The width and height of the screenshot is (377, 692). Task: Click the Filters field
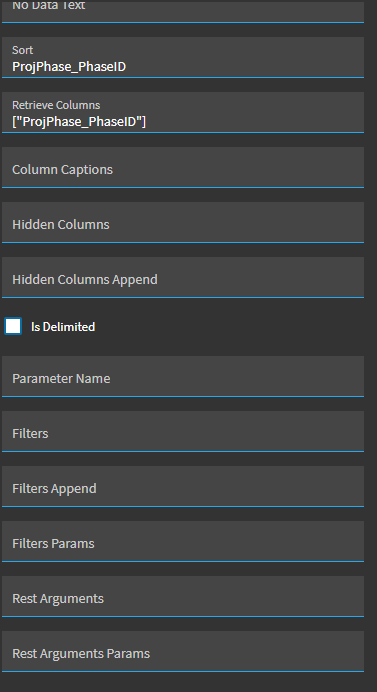click(183, 431)
